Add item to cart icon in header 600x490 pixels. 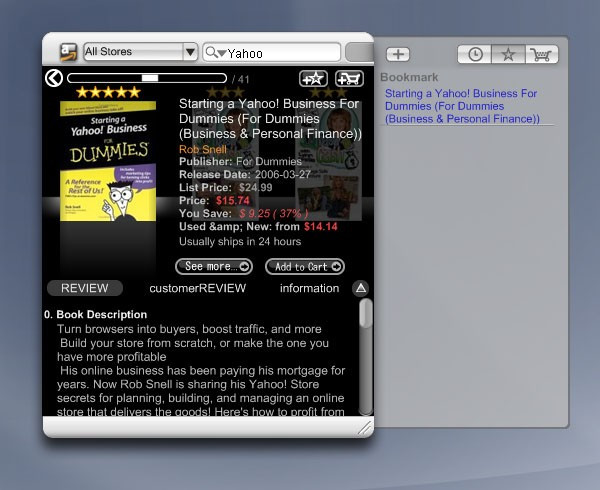pyautogui.click(x=349, y=78)
